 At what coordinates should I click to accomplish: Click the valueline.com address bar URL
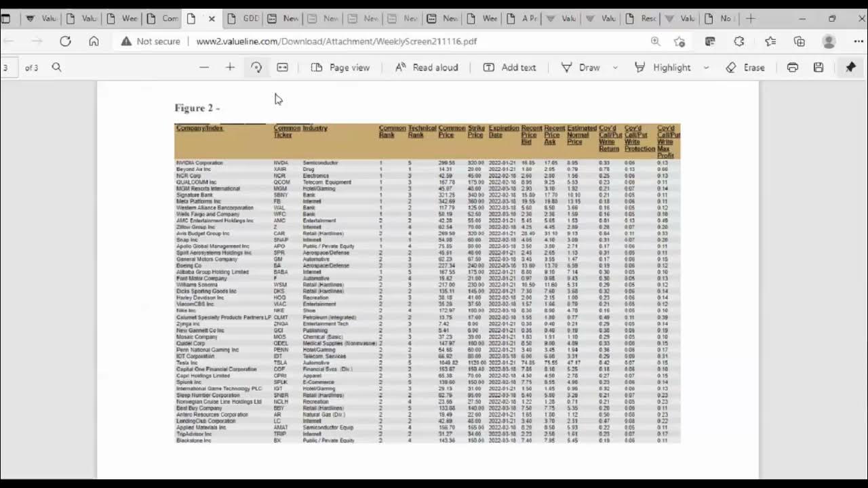(x=336, y=41)
